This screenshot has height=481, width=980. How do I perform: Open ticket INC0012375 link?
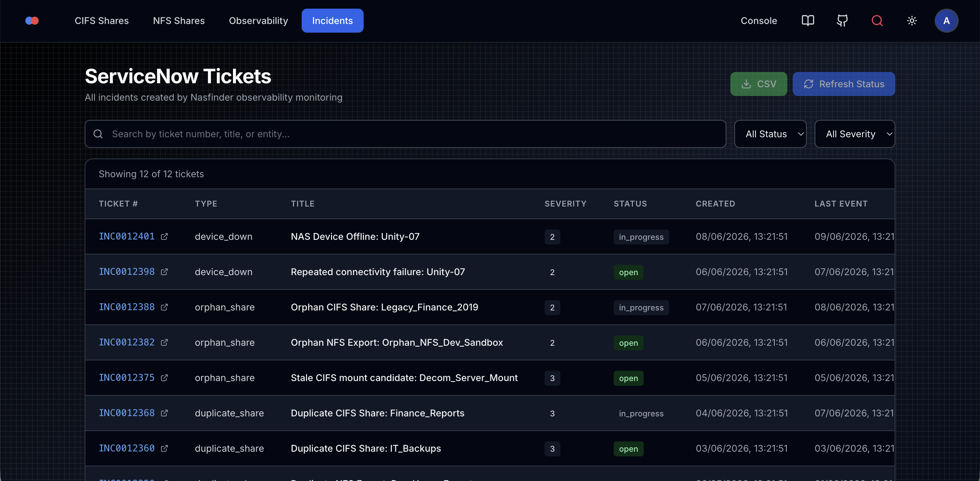[x=127, y=378]
